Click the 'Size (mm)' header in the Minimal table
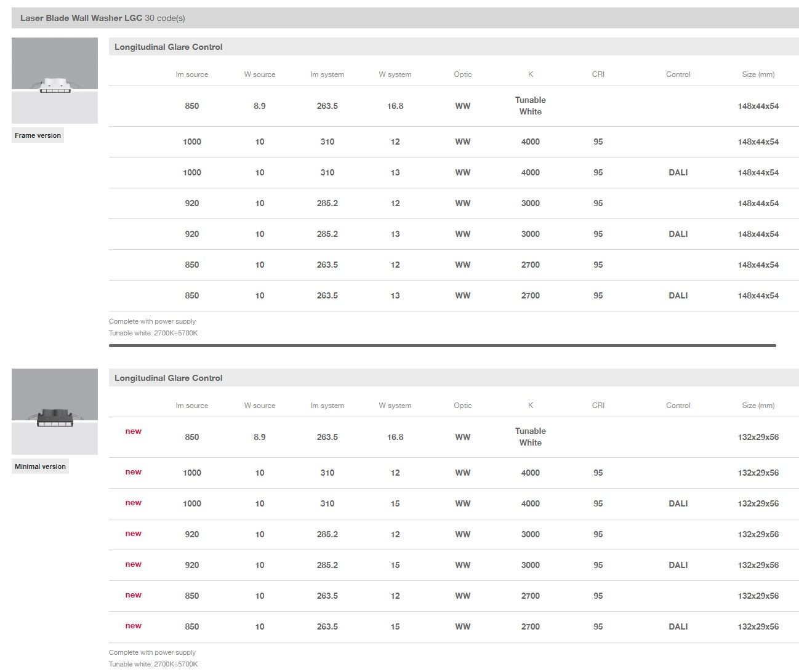Image resolution: width=799 pixels, height=672 pixels. (758, 406)
